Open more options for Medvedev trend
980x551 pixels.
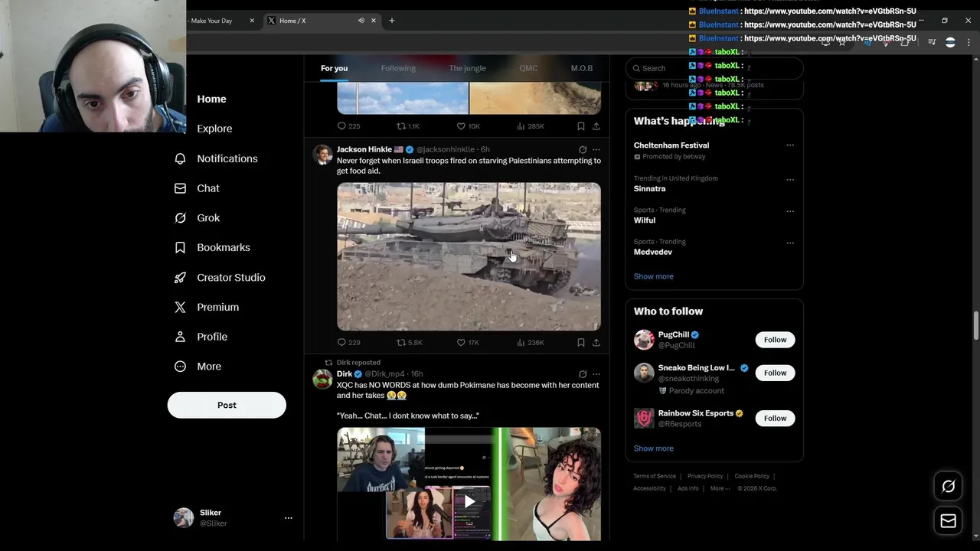pos(790,243)
